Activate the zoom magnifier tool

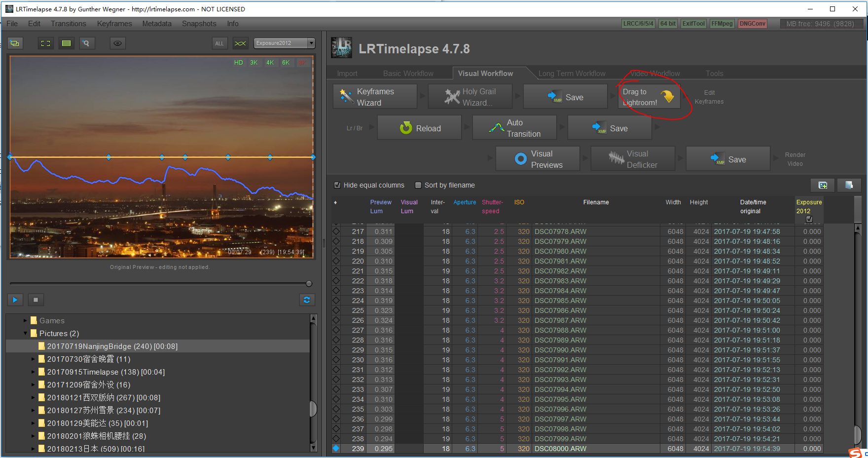click(86, 43)
